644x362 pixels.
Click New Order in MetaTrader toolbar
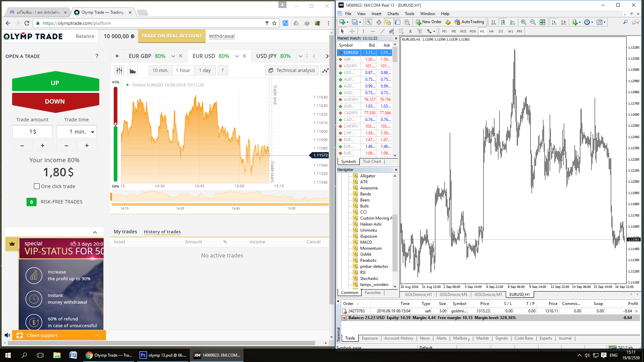click(429, 22)
